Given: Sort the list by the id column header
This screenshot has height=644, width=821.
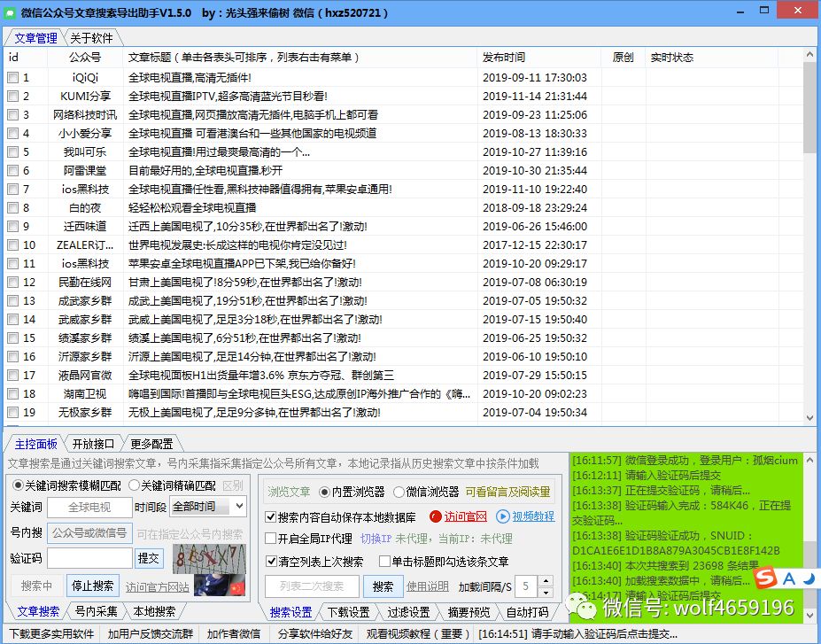Looking at the screenshot, I should (26, 57).
